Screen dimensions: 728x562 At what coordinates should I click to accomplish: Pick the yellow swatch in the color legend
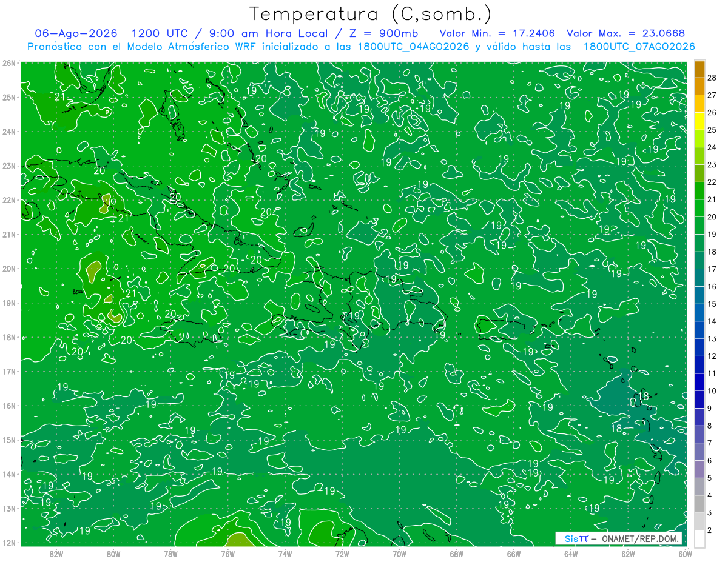click(x=699, y=122)
